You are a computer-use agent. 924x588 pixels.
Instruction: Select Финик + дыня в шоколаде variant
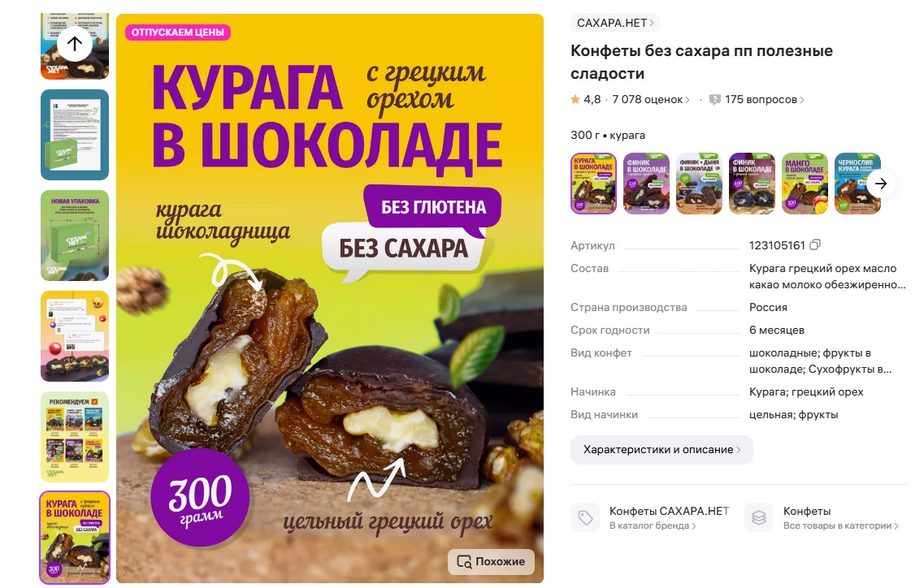coord(699,184)
